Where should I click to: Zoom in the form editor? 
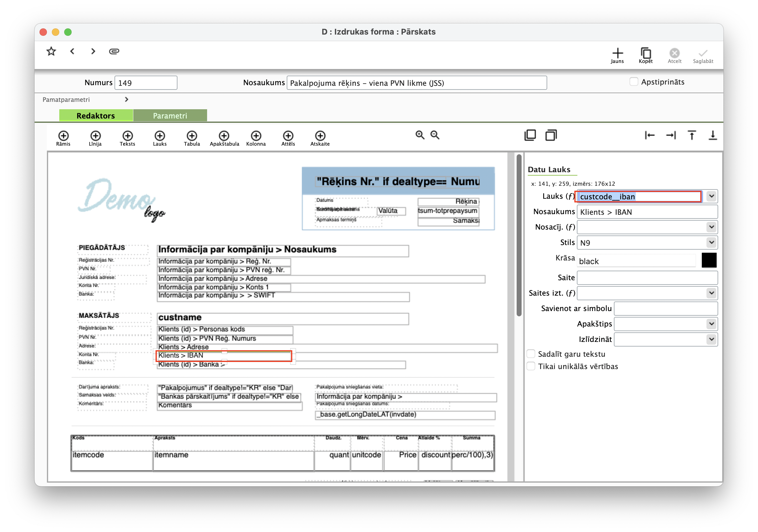point(420,135)
